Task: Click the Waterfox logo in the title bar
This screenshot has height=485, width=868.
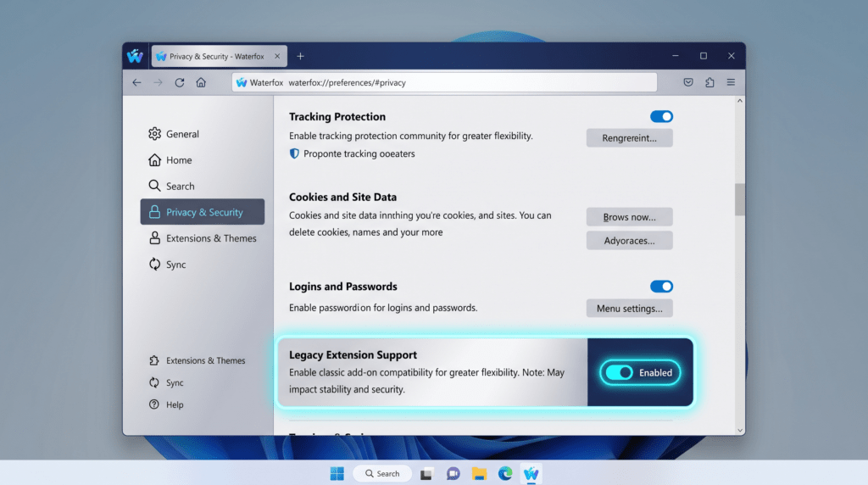Action: [x=135, y=56]
